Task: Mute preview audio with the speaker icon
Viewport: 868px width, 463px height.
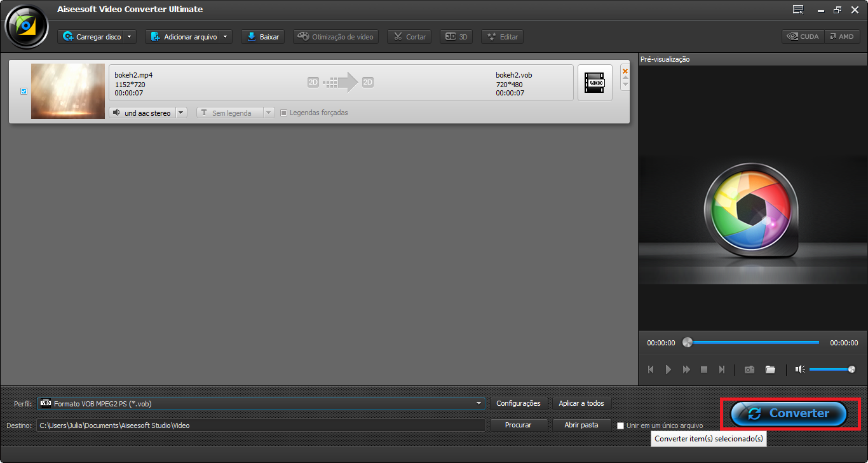Action: (x=799, y=369)
